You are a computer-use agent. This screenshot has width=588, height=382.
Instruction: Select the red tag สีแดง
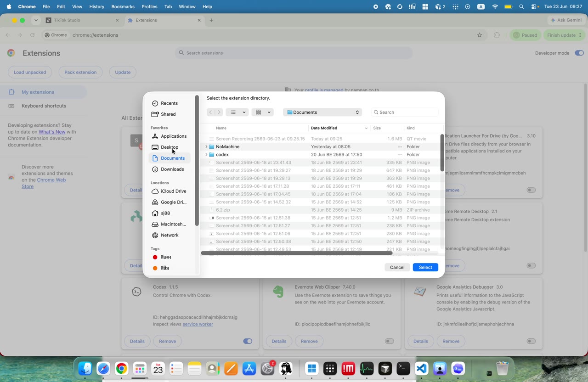coord(166,257)
